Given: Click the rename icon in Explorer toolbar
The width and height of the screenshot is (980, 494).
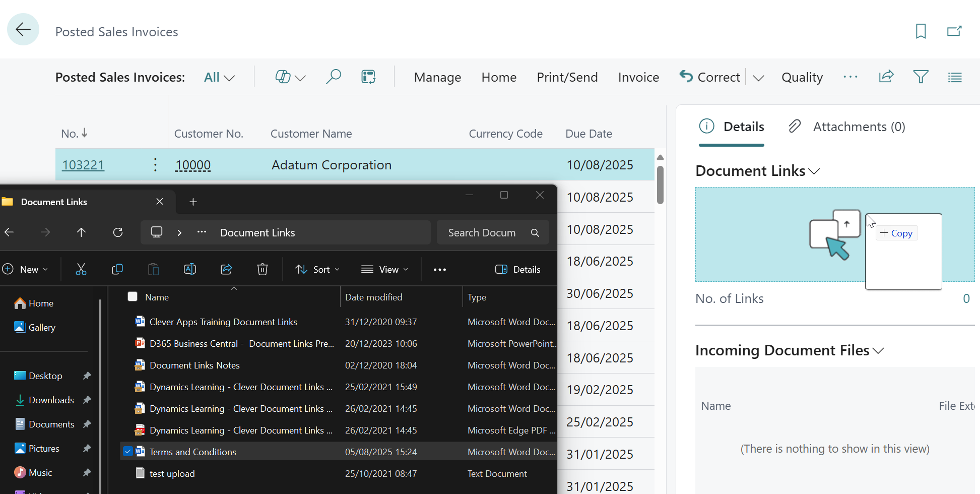Looking at the screenshot, I should coord(190,269).
